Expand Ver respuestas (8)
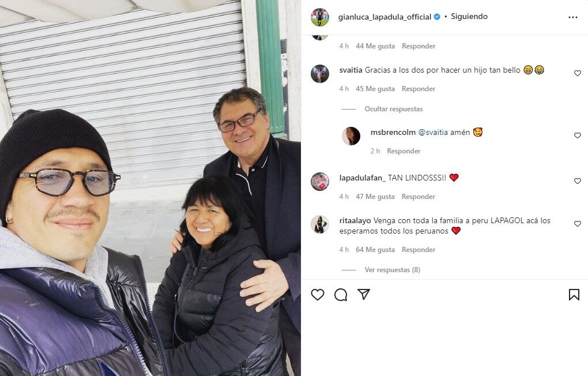 tap(392, 270)
